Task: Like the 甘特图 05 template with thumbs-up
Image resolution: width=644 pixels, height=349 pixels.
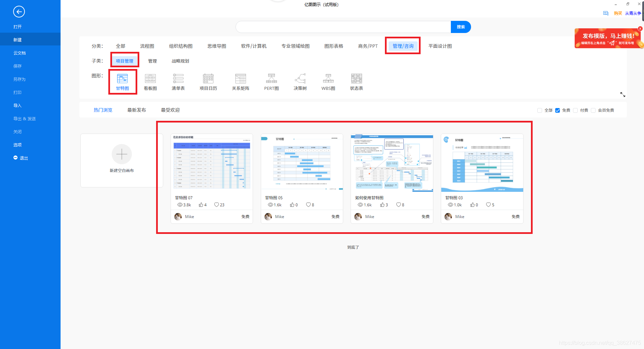Action: [292, 205]
